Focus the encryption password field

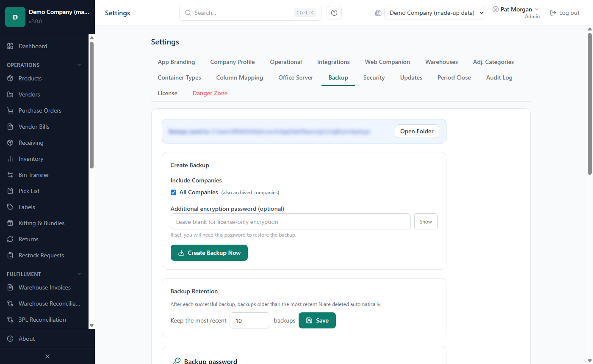pos(291,221)
